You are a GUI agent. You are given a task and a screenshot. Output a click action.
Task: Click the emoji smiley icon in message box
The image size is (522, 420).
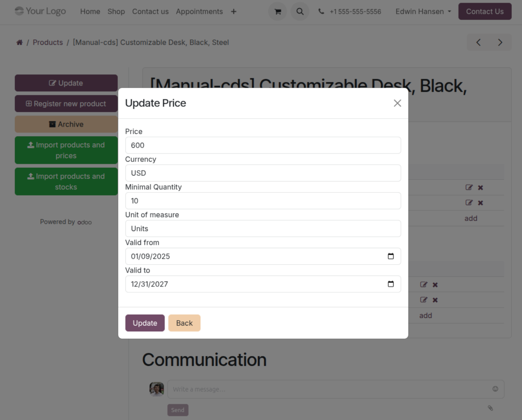495,389
